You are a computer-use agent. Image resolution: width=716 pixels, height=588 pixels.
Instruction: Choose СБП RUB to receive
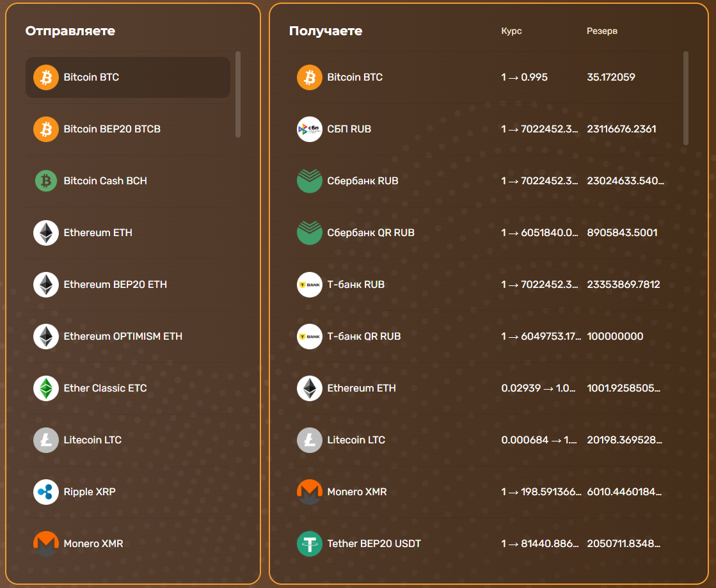[x=482, y=129]
